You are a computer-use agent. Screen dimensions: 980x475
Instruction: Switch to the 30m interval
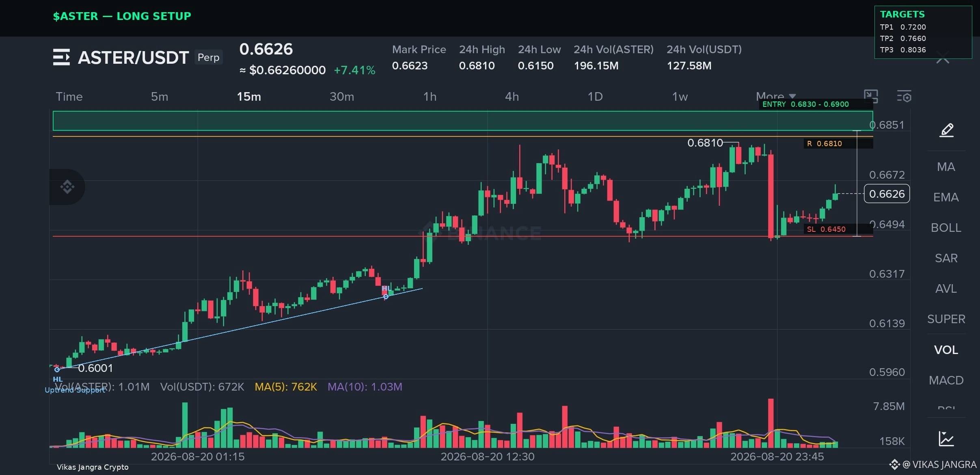tap(342, 97)
